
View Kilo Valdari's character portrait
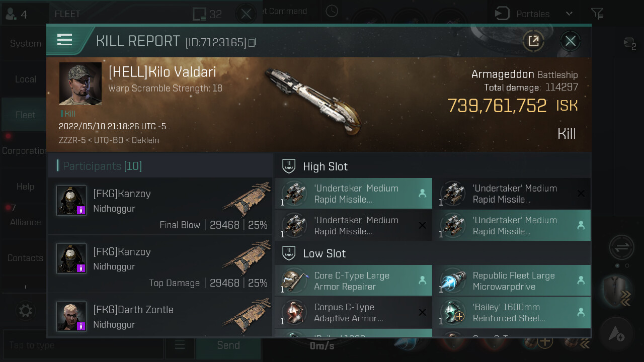pyautogui.click(x=80, y=83)
